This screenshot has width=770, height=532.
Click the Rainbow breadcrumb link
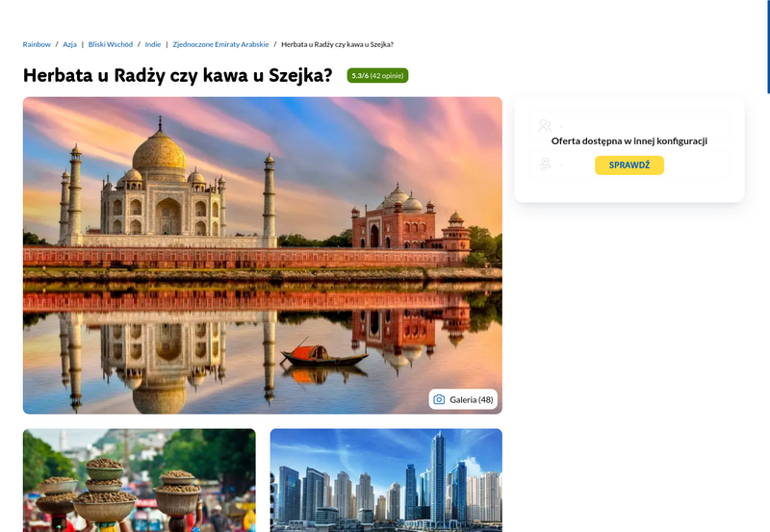coord(37,44)
